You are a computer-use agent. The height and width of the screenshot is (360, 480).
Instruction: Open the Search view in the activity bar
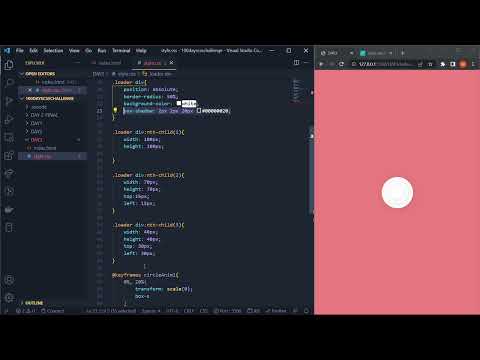9,83
